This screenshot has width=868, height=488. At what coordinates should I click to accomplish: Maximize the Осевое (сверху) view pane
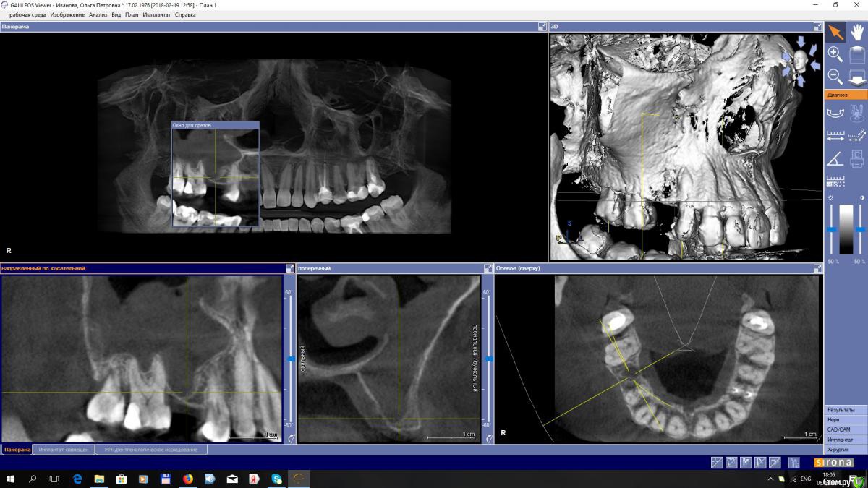pos(817,268)
